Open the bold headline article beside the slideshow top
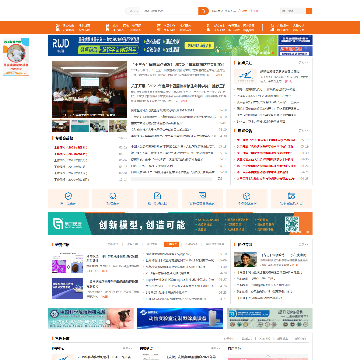The image size is (360, 360). 178,64
